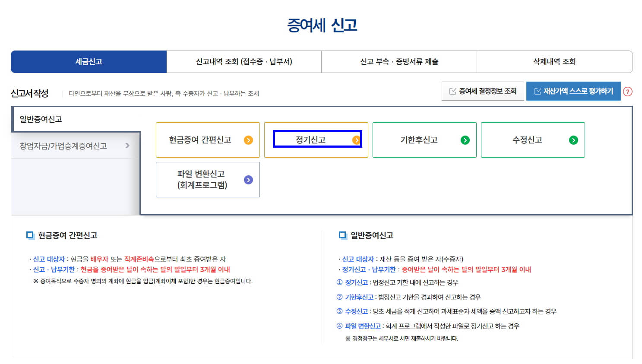Open the 신고 부속·증빙서류 제출 tab
This screenshot has height=364, width=642.
coord(399,62)
